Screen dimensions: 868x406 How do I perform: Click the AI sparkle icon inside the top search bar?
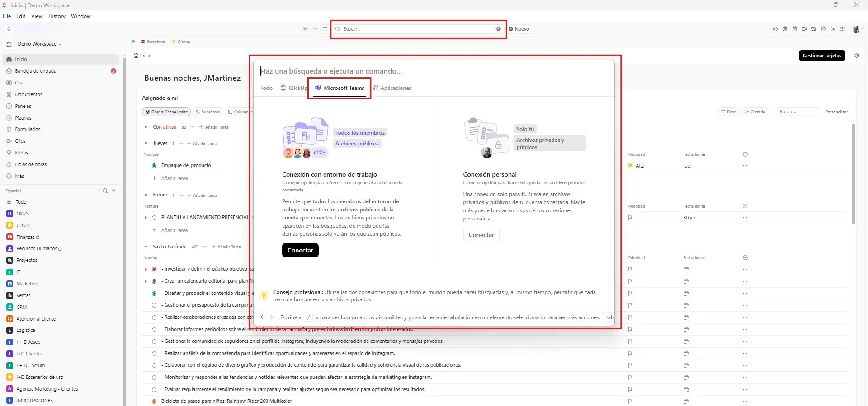[x=498, y=29]
